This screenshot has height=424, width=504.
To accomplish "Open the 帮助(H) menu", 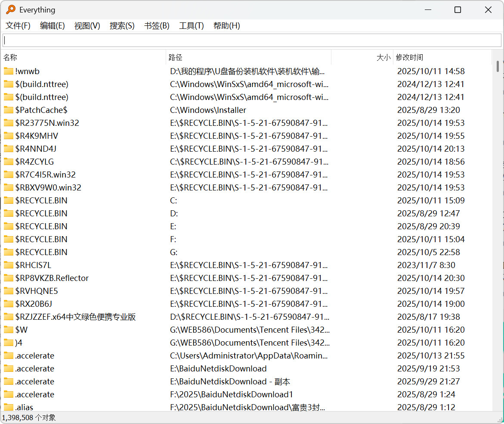I will (226, 25).
